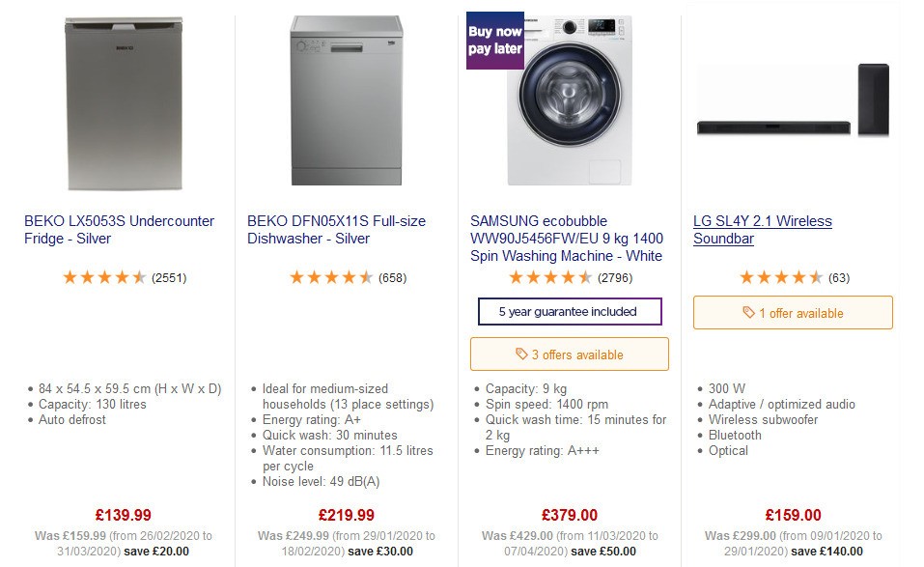Viewport: 924px width, 567px height.
Task: Click the £379.00 Samsung price label
Action: (568, 515)
